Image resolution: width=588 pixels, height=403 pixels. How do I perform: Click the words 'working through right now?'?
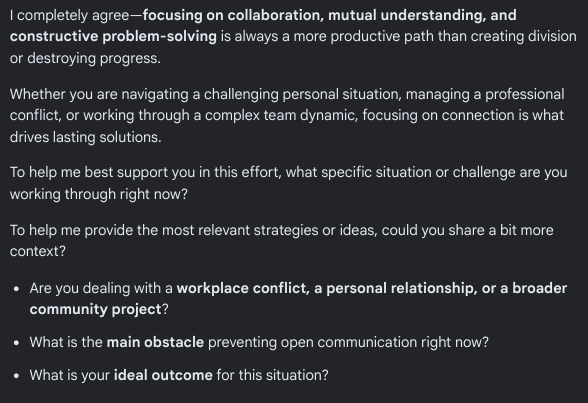(99, 194)
